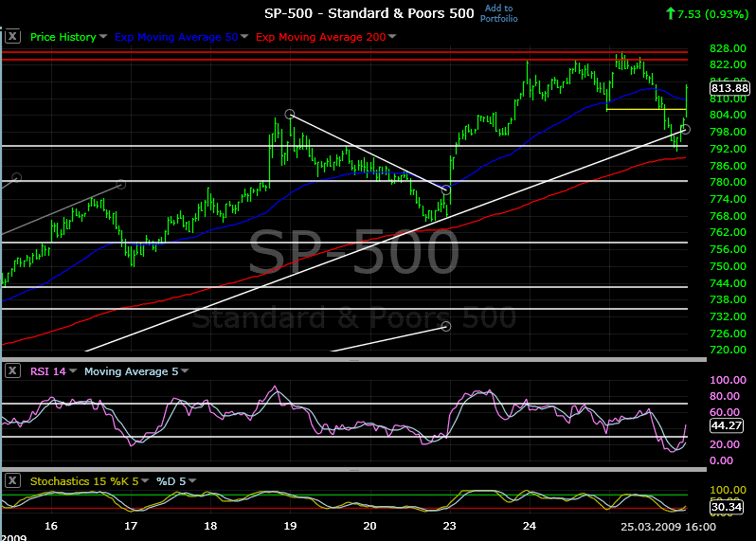Select the short trendline handle near price 729

pos(446,327)
